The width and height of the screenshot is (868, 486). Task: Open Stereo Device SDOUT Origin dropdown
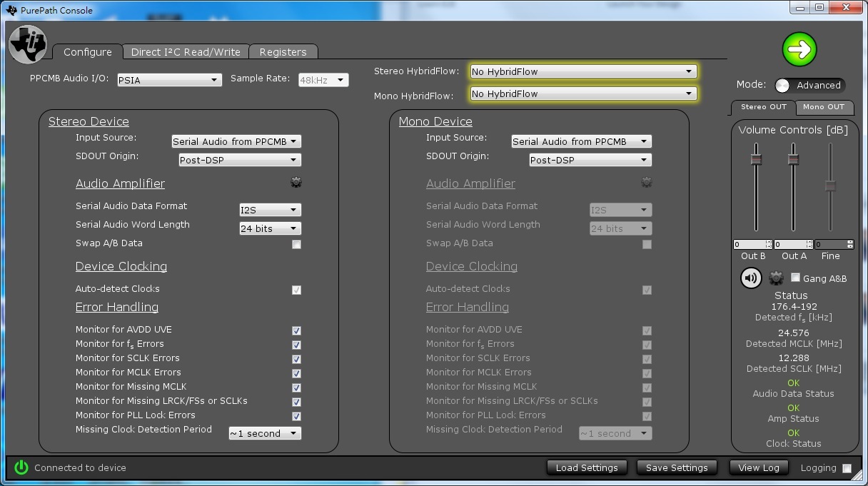tap(239, 160)
